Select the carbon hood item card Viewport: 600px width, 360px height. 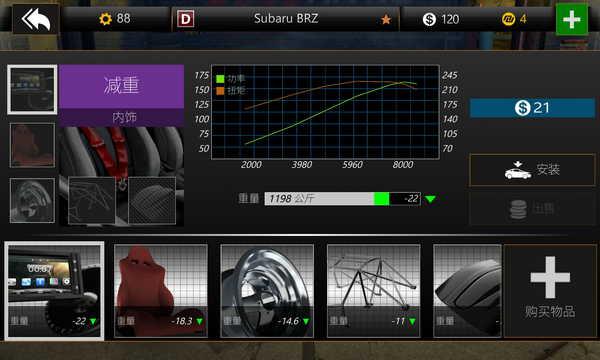point(467,291)
